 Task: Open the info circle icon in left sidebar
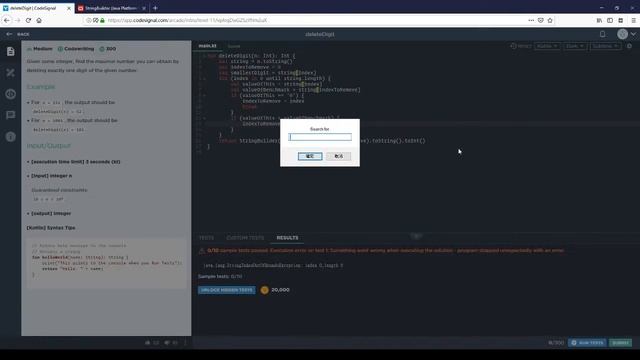point(11,137)
